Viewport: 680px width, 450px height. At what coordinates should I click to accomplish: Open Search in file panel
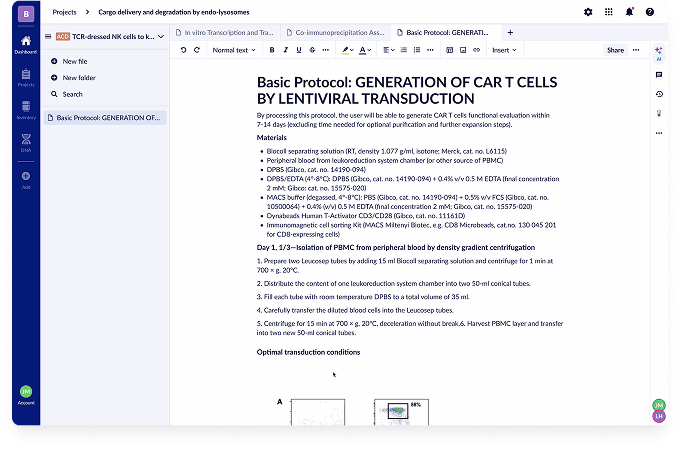(x=67, y=95)
